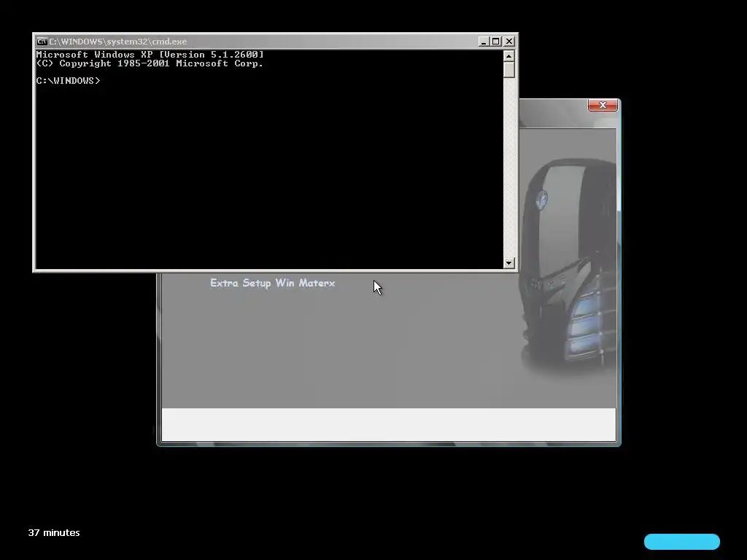Minimize the cmd.exe window
The image size is (747, 560).
[x=484, y=42]
